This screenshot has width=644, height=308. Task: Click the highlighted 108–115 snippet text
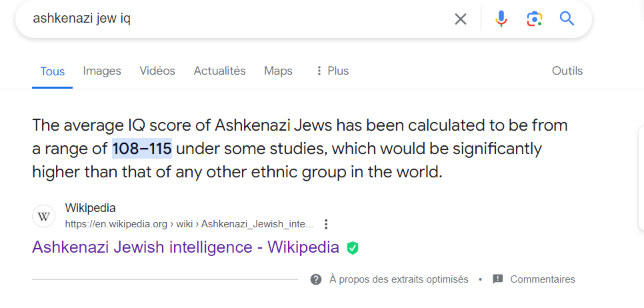coord(142,148)
